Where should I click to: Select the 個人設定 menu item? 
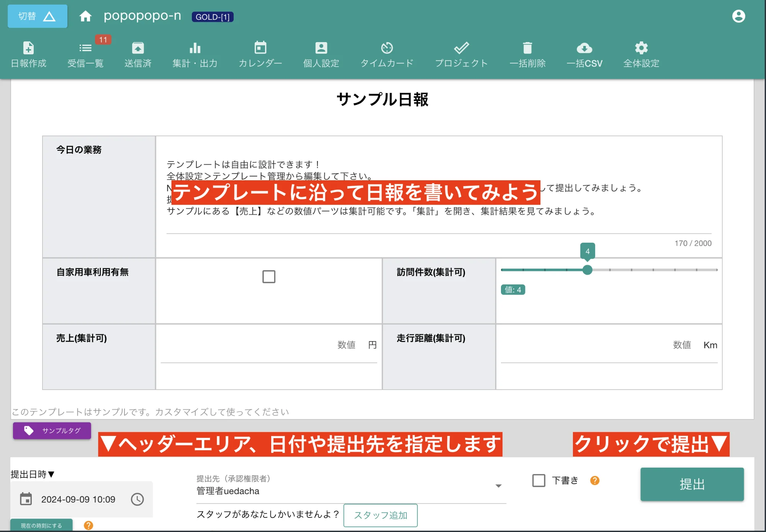click(321, 54)
